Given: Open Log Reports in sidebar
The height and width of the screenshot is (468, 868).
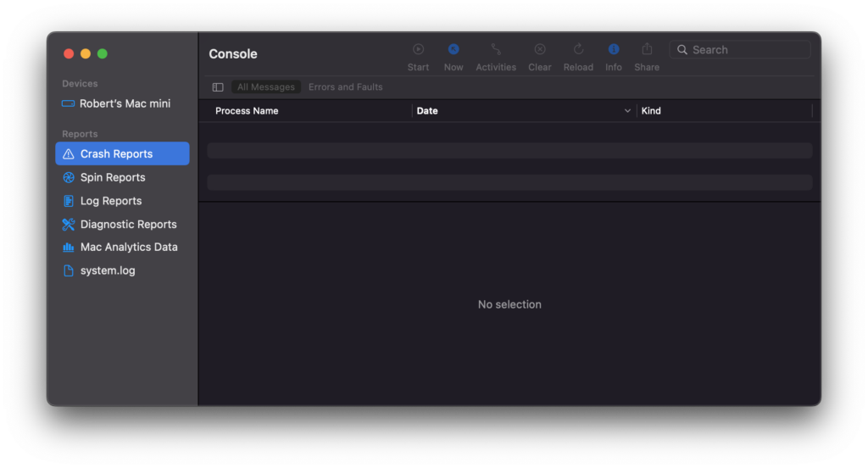Looking at the screenshot, I should pos(111,201).
